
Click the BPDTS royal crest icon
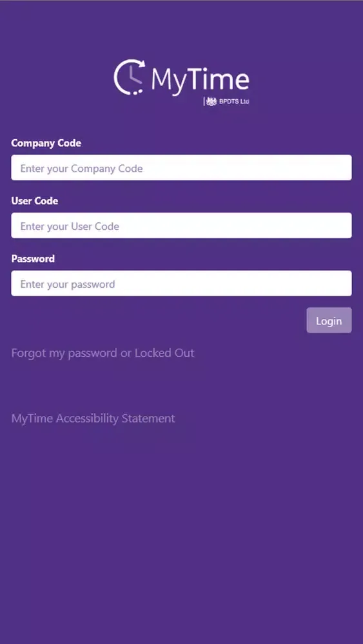[x=211, y=102]
